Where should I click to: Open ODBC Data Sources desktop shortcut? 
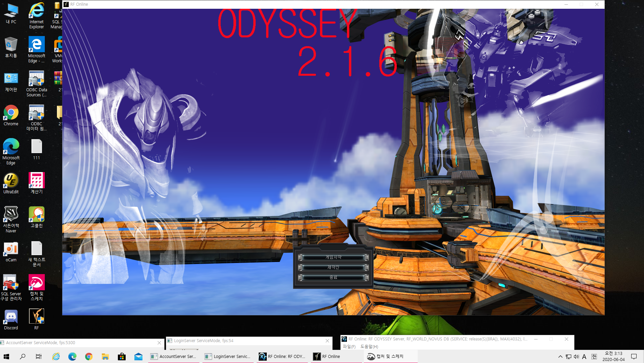(x=36, y=84)
